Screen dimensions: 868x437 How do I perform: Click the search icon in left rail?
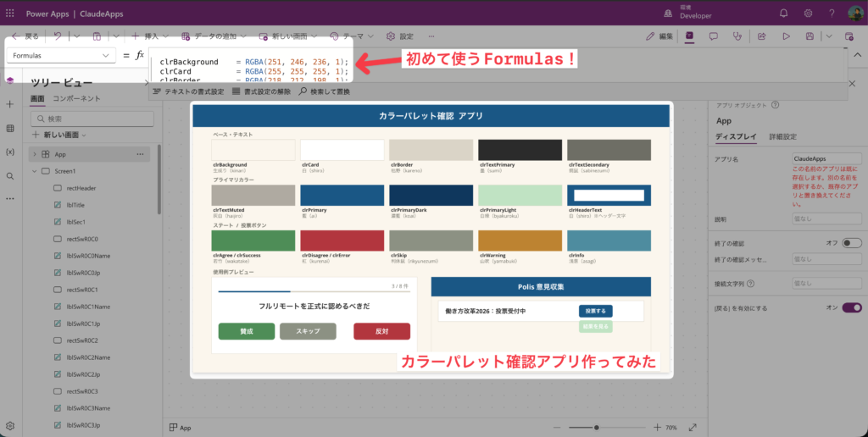[10, 175]
